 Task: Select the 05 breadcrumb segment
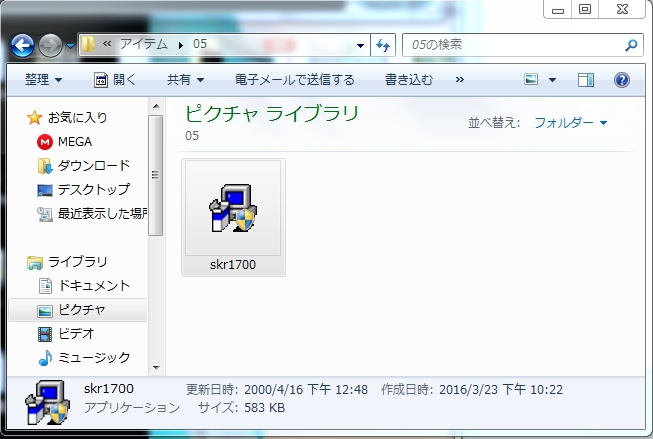point(200,44)
